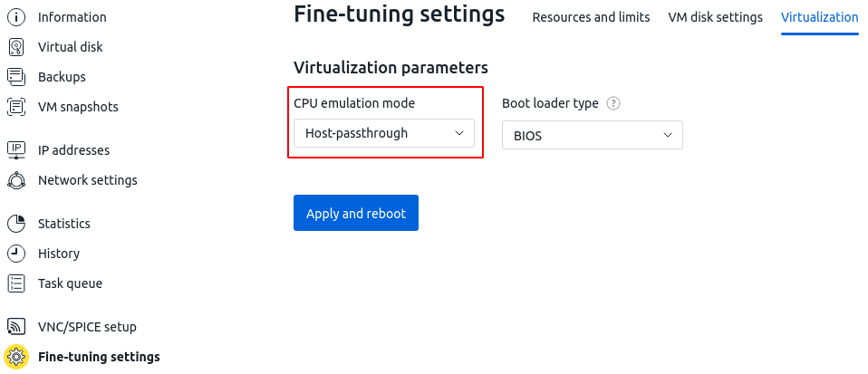The height and width of the screenshot is (374, 868).
Task: Click the History clock icon
Action: 16,254
